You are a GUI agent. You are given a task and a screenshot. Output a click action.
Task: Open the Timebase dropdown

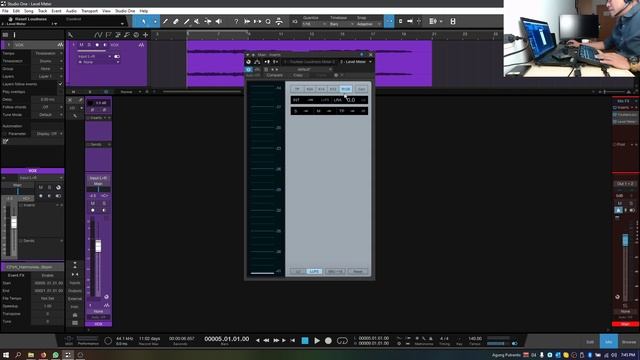tap(341, 24)
